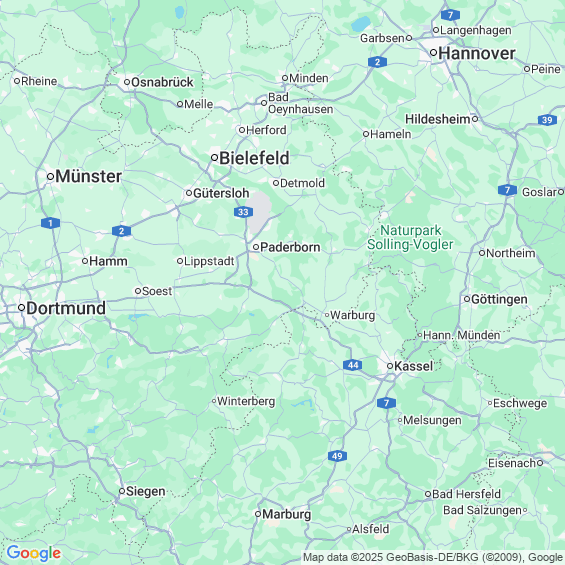
Task: Select the Paderborn city marker
Action: (256, 247)
